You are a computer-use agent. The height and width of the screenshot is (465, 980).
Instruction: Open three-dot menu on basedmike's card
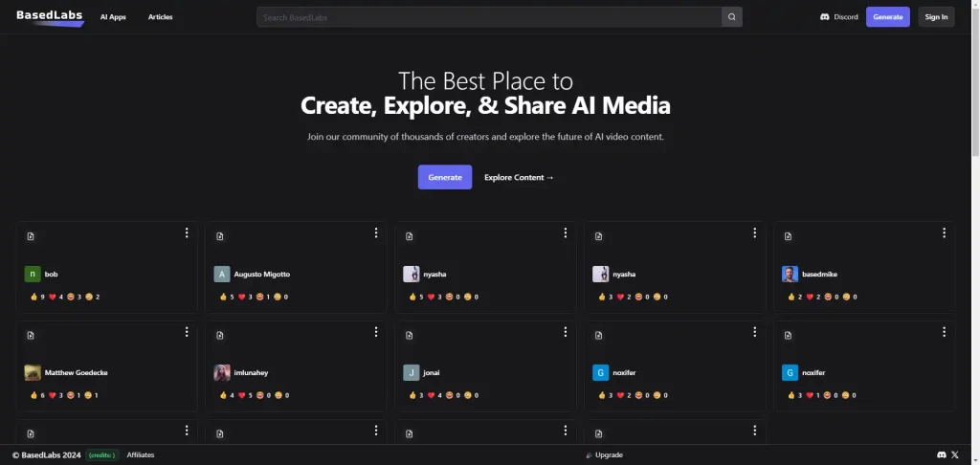(944, 233)
